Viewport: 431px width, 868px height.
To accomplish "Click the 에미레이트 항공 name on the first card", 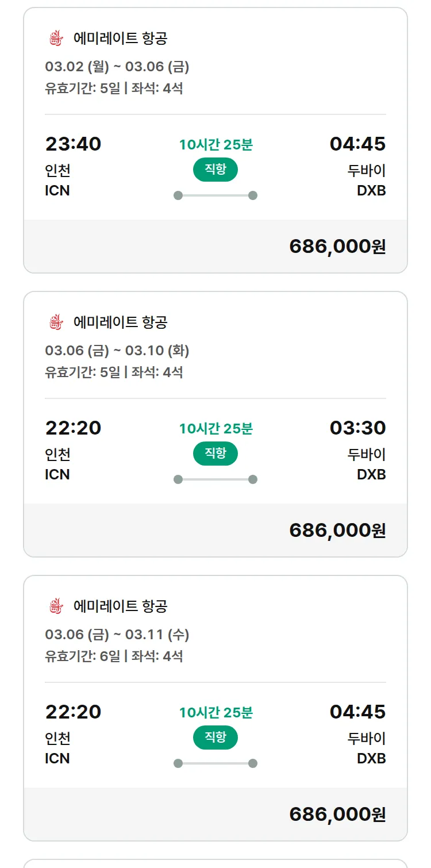I will (120, 39).
